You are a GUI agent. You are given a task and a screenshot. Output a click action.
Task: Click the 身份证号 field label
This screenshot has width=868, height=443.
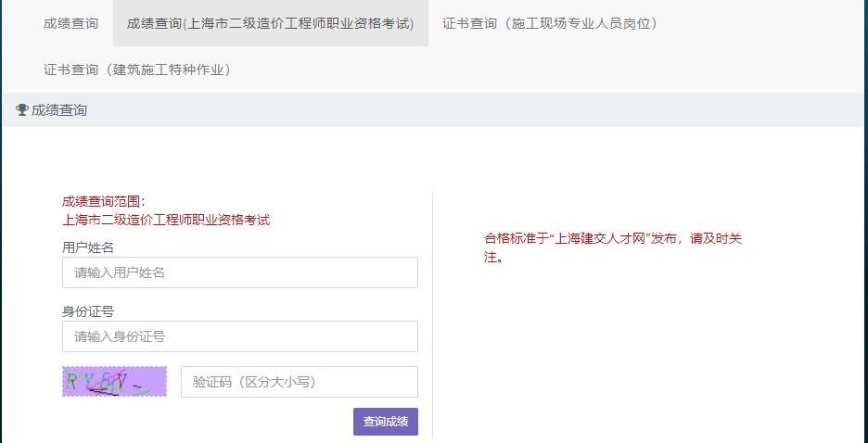(x=88, y=311)
